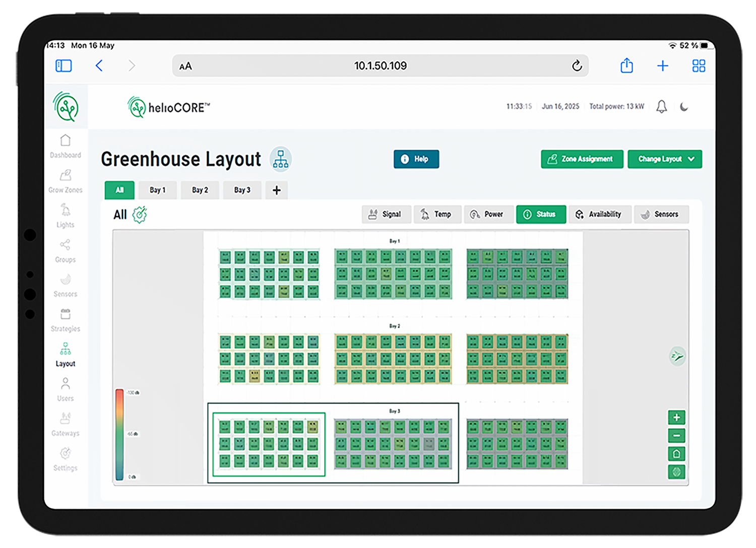Viewport: 756px width, 548px height.
Task: Add a new bay tab with plus
Action: pos(277,190)
